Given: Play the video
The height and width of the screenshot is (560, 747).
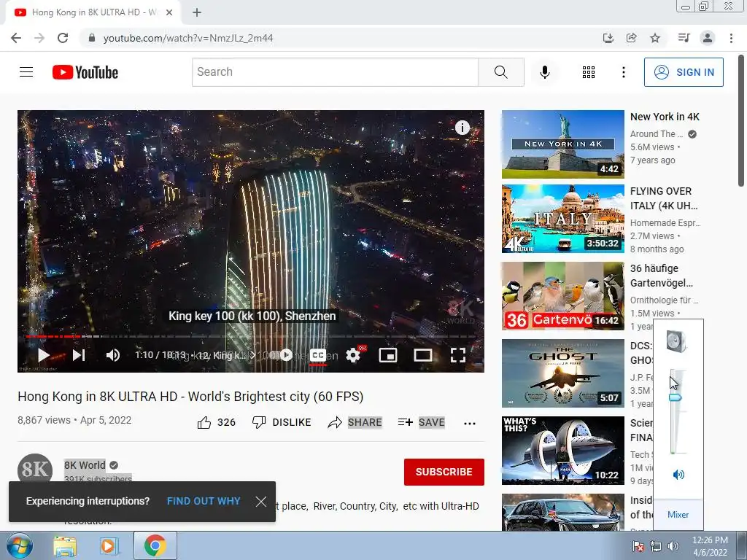Looking at the screenshot, I should (43, 355).
